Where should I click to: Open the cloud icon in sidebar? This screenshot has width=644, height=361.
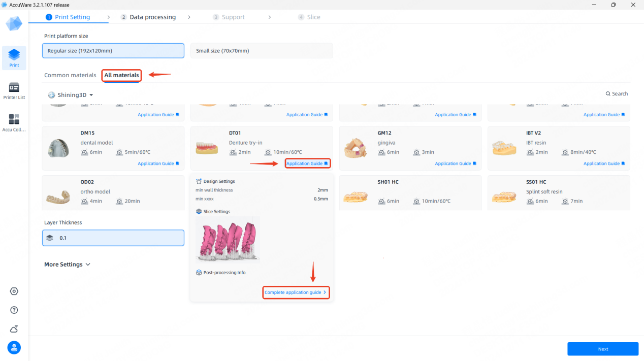click(14, 329)
